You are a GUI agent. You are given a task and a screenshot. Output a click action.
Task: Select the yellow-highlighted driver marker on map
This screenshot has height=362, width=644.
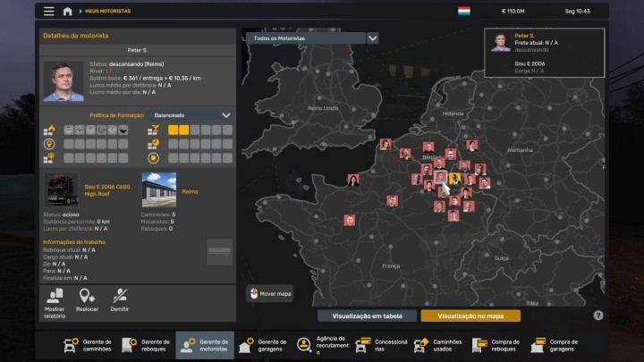tap(454, 178)
